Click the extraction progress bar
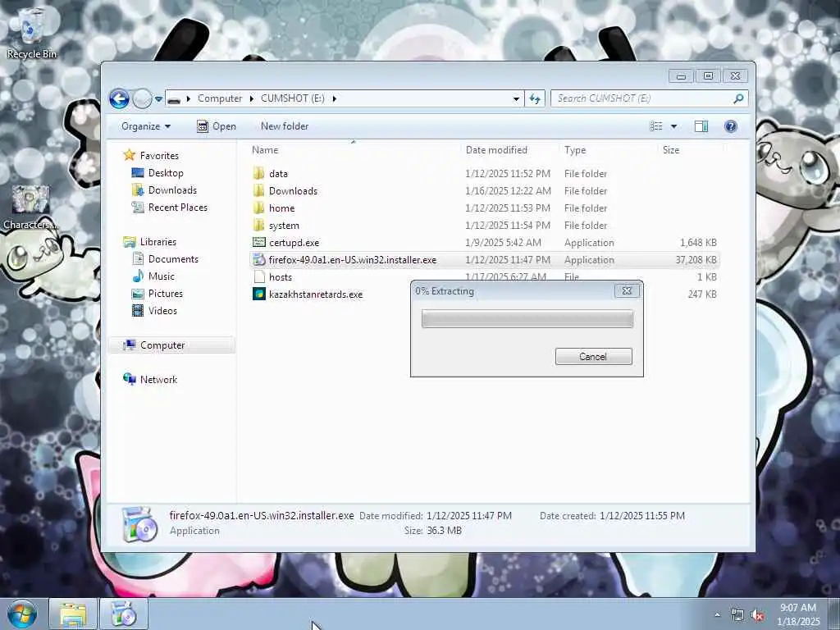Image resolution: width=840 pixels, height=630 pixels. click(x=527, y=319)
